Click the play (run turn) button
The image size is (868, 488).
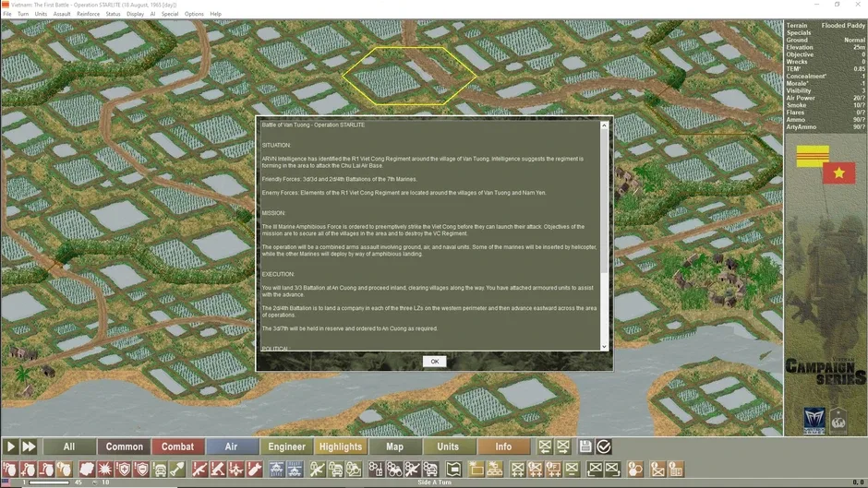point(10,446)
